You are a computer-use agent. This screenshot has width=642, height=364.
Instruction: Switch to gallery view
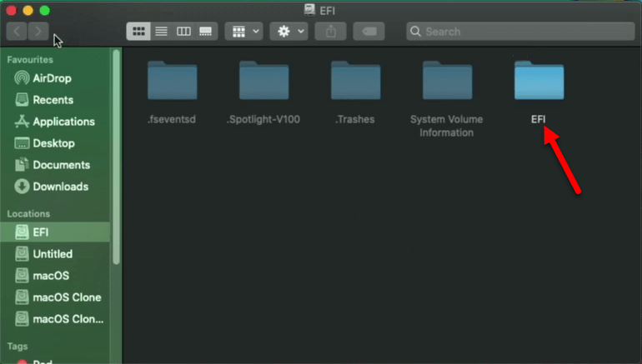tap(206, 32)
